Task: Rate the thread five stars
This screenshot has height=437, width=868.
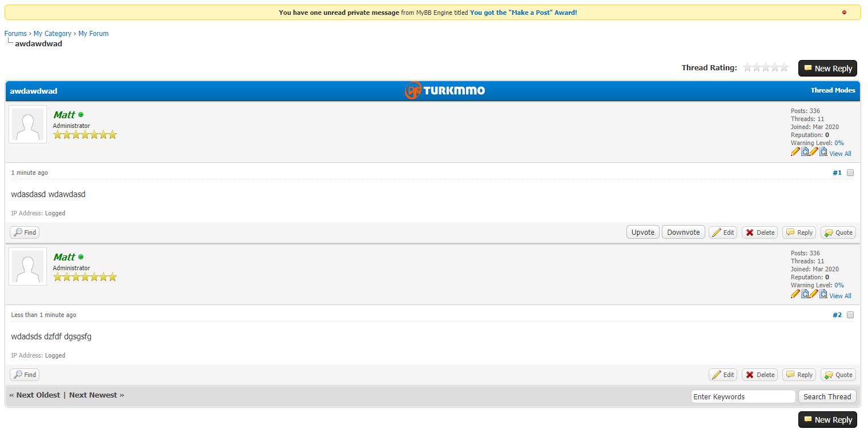Action: pyautogui.click(x=784, y=67)
